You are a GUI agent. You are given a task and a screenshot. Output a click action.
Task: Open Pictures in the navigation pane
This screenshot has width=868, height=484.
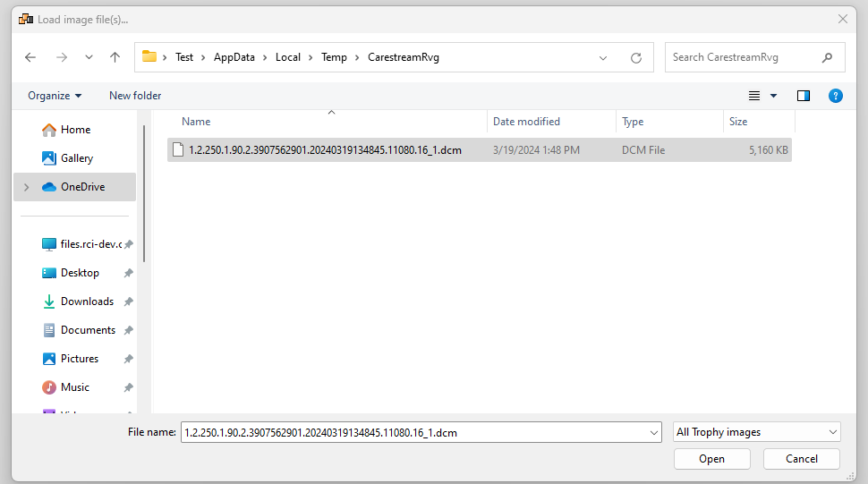coord(79,359)
